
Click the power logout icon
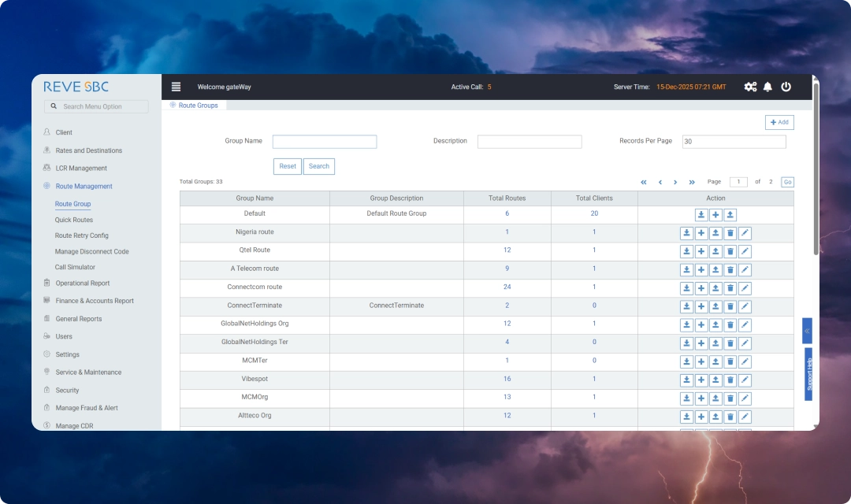coord(786,87)
